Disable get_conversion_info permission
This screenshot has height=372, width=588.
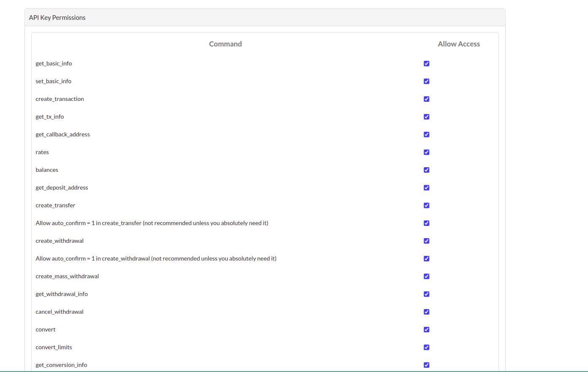426,365
